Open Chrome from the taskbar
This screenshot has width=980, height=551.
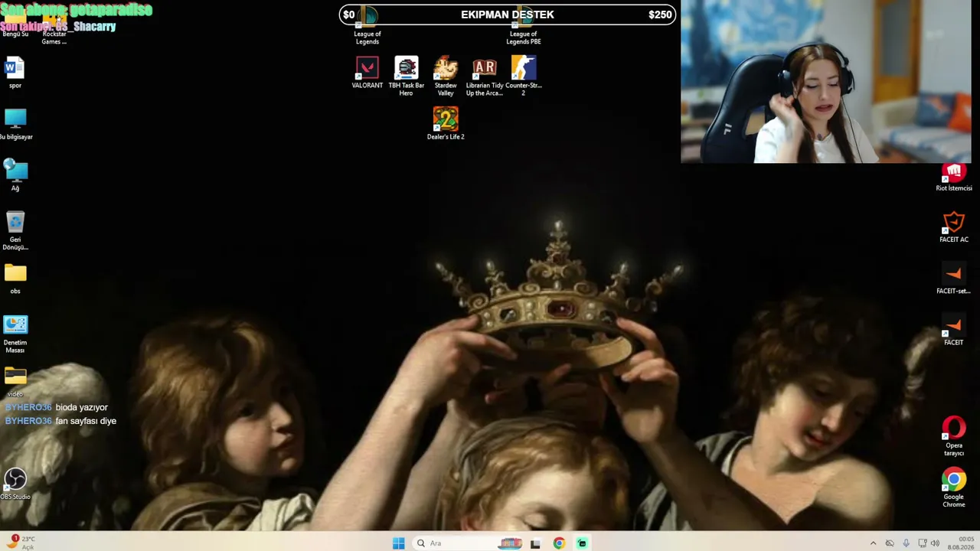click(x=559, y=543)
